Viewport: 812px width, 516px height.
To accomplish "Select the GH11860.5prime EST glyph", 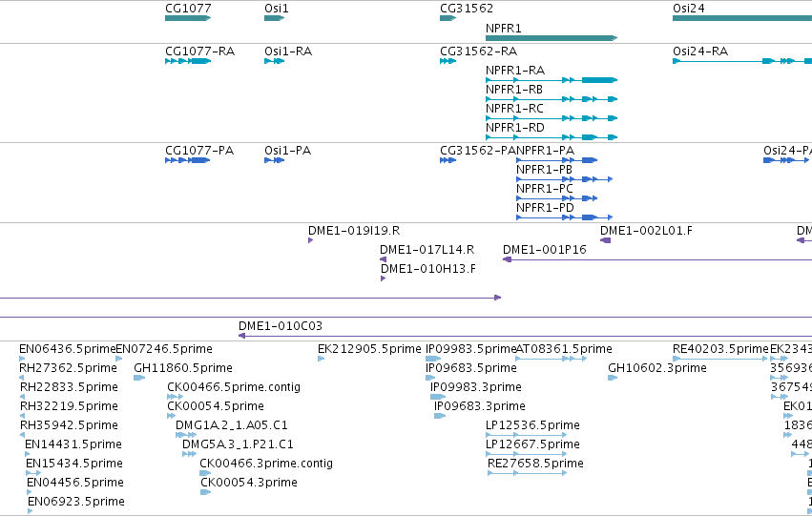I will point(139,378).
